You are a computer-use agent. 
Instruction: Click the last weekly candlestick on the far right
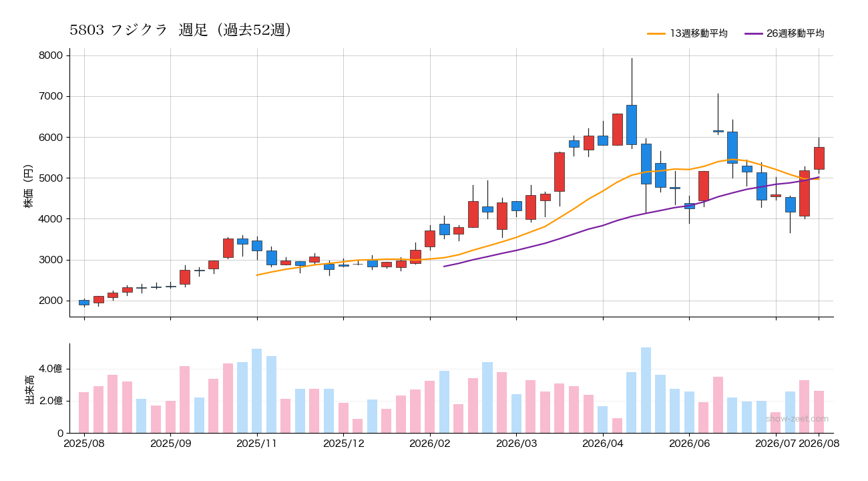point(819,158)
